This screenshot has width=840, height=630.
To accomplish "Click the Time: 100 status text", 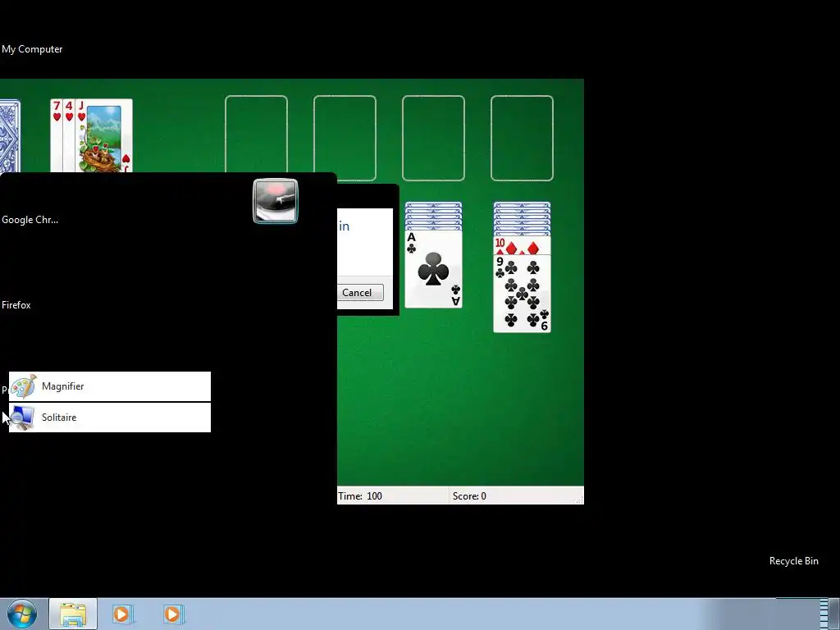I will pyautogui.click(x=360, y=496).
